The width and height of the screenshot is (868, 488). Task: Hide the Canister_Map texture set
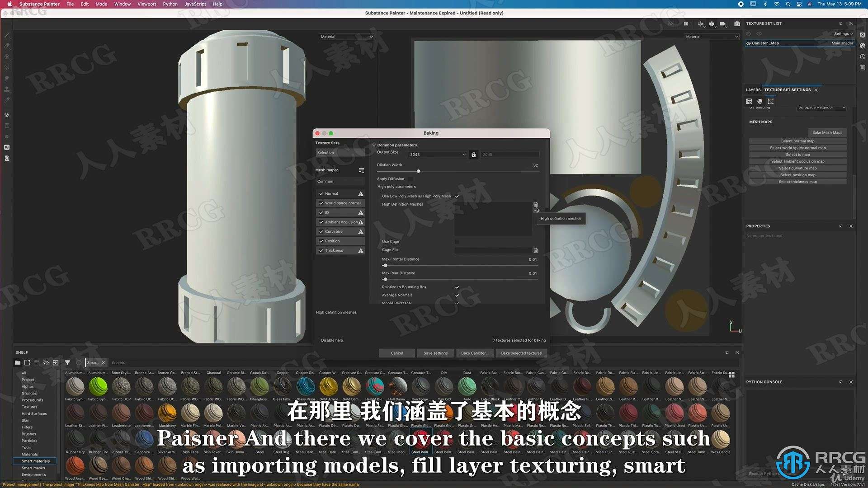click(x=749, y=43)
